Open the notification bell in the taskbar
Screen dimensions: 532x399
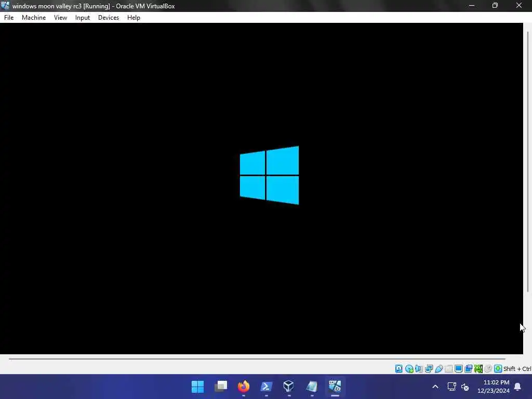pos(517,387)
